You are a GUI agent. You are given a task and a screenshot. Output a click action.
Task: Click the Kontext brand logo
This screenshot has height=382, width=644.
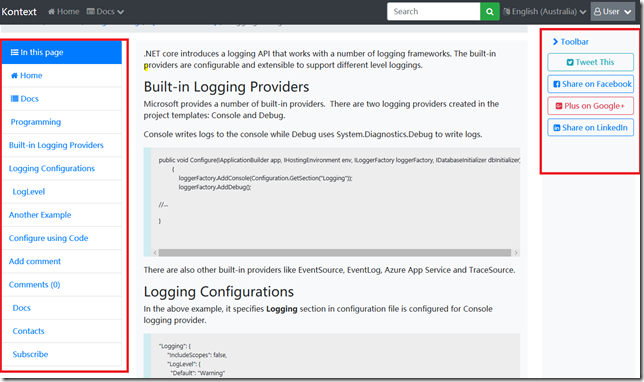click(19, 12)
